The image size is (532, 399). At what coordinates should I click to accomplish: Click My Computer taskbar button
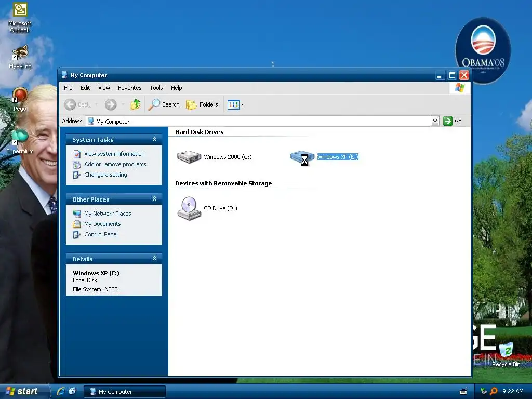(125, 392)
